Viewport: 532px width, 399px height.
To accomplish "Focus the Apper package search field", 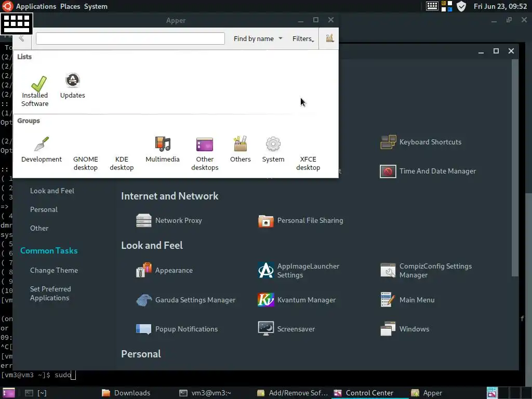I will tap(130, 38).
